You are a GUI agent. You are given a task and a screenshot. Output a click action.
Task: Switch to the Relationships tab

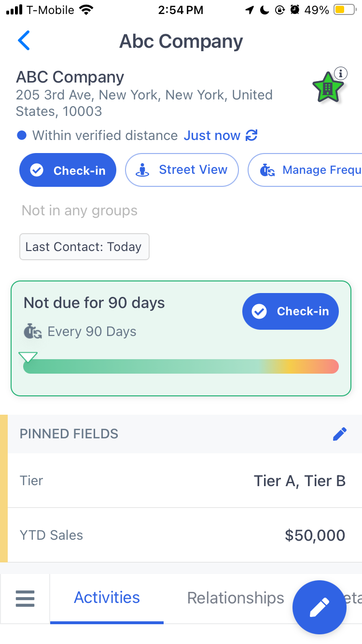click(236, 598)
